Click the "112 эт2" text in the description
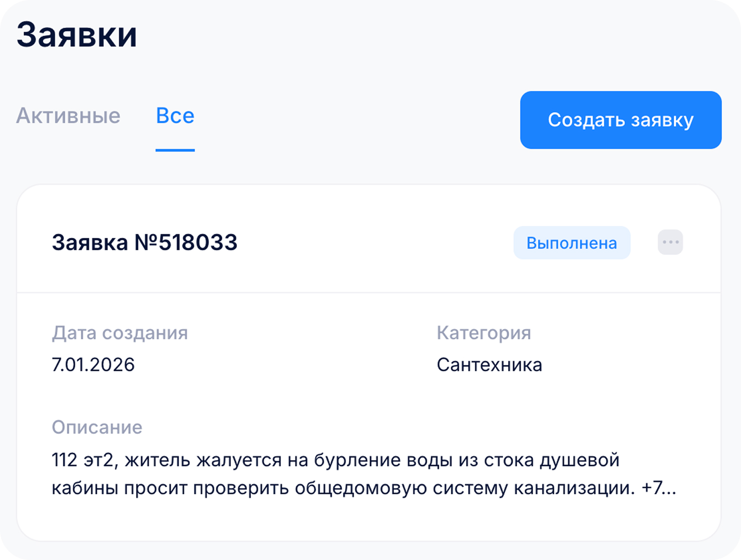 [x=83, y=460]
